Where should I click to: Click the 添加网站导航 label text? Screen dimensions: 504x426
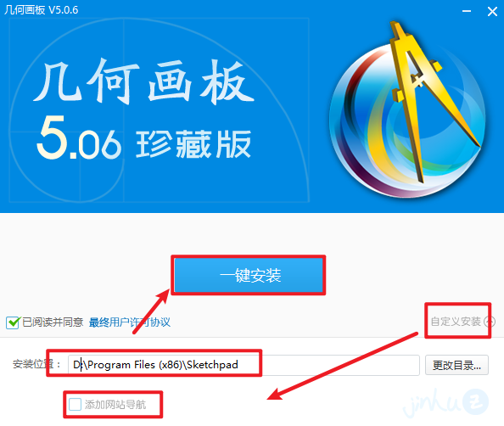115,405
